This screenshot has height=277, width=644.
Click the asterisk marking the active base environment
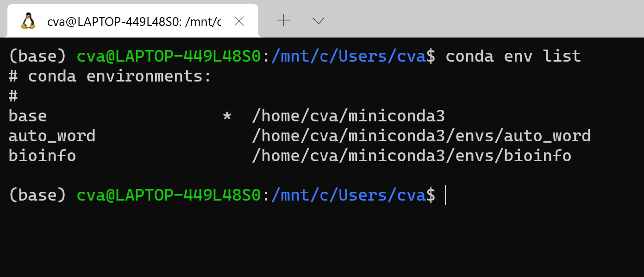point(227,115)
